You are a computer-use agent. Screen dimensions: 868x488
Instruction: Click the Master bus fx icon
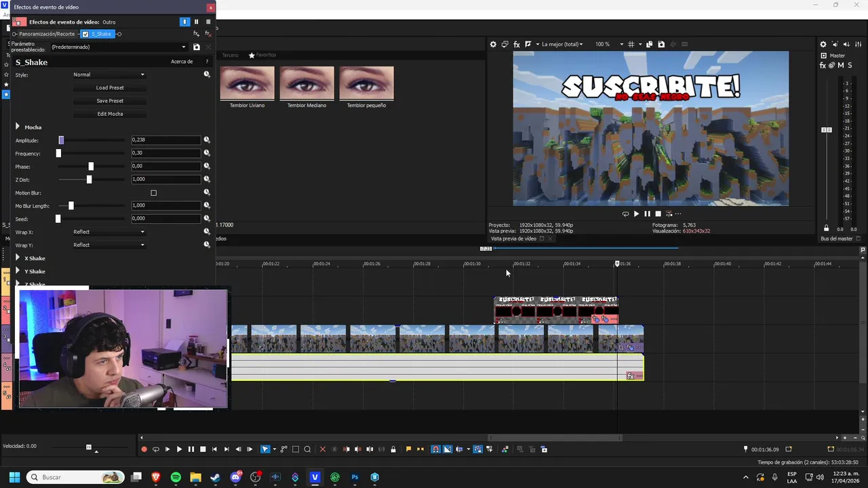[823, 66]
